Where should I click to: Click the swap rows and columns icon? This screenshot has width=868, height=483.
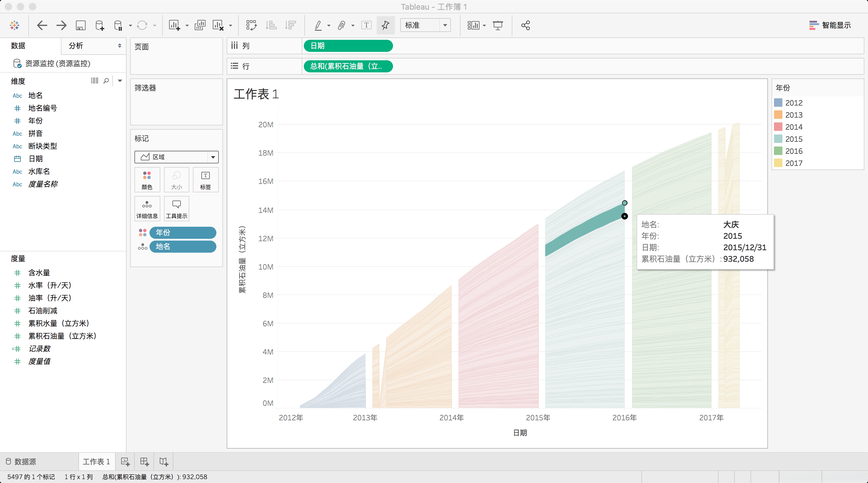[251, 25]
